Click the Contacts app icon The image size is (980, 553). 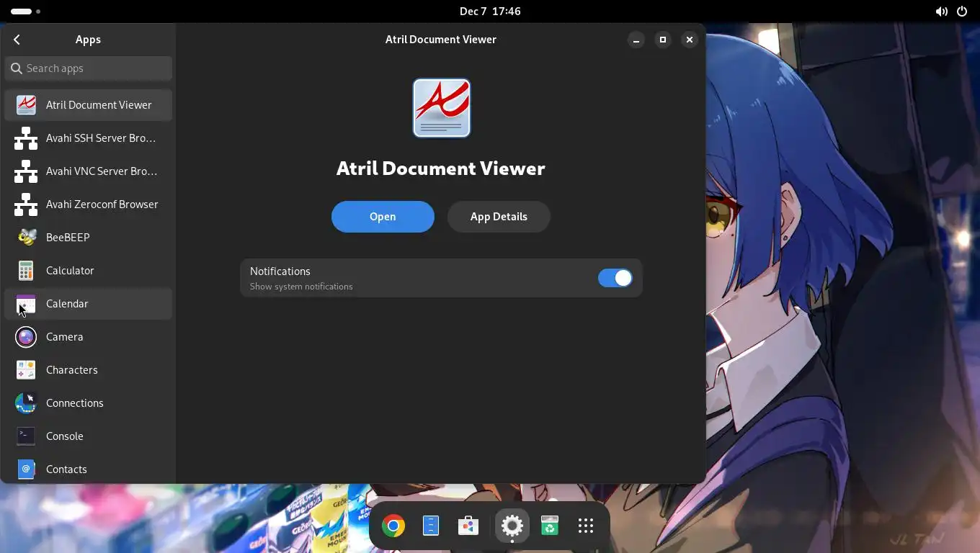pyautogui.click(x=26, y=469)
